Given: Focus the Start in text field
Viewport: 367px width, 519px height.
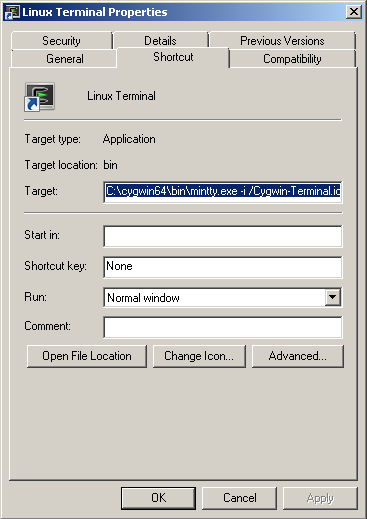Looking at the screenshot, I should [x=223, y=236].
